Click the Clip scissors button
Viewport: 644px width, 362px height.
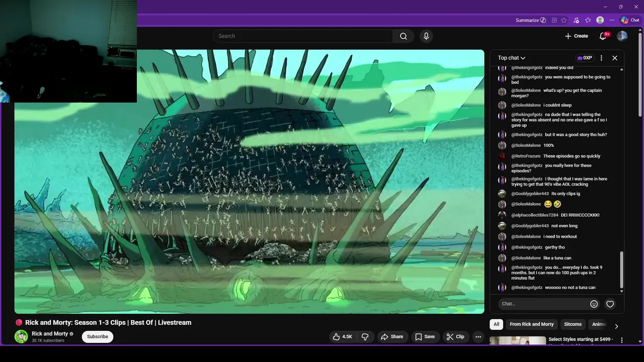click(456, 337)
